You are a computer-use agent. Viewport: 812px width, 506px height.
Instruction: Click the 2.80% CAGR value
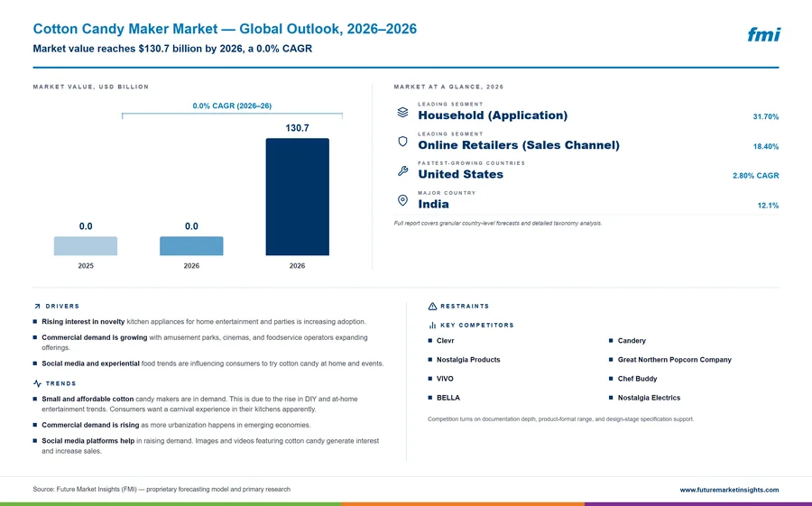click(755, 176)
